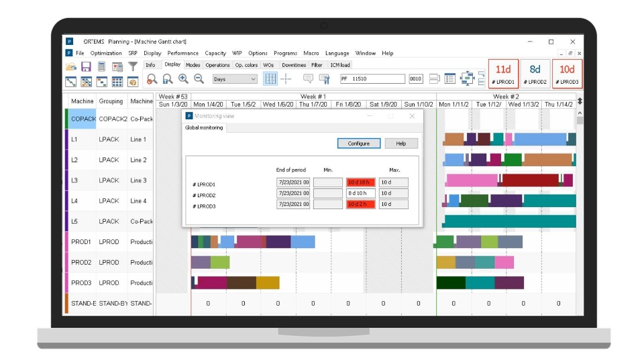Click the 8d # LPROD2 indicator button
The height and width of the screenshot is (362, 644).
click(535, 74)
